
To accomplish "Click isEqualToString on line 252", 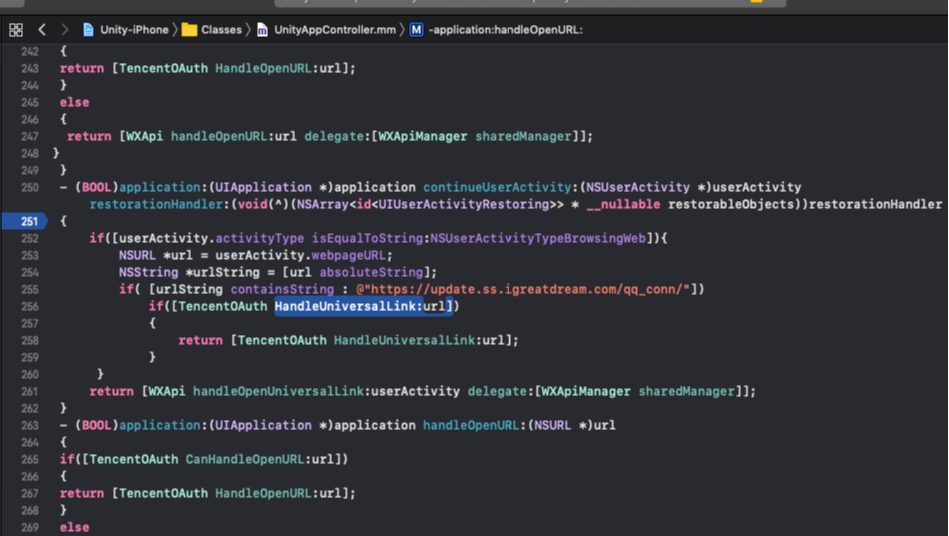I will coord(367,238).
